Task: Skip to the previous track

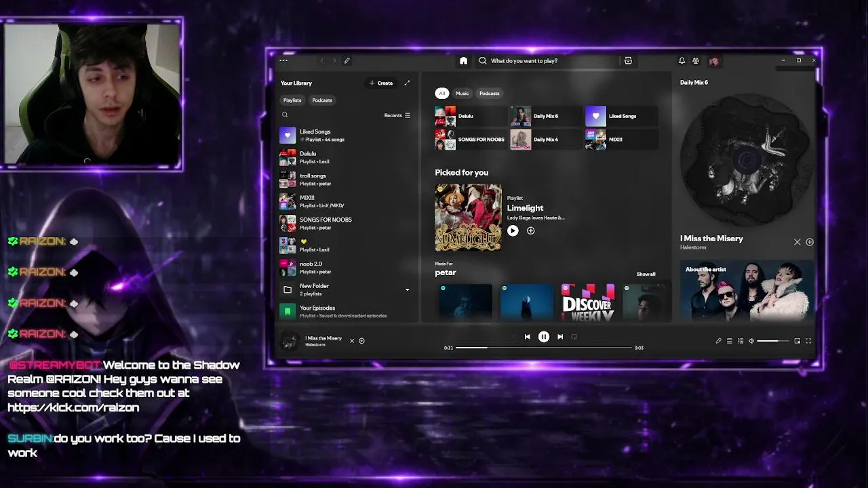Action: (527, 336)
